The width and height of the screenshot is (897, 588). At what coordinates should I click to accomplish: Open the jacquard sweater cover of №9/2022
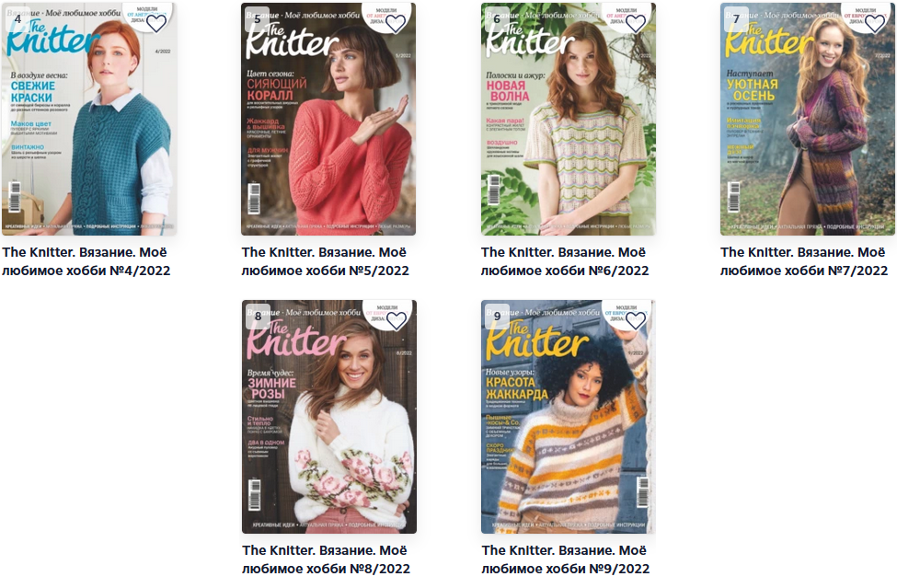click(x=568, y=417)
